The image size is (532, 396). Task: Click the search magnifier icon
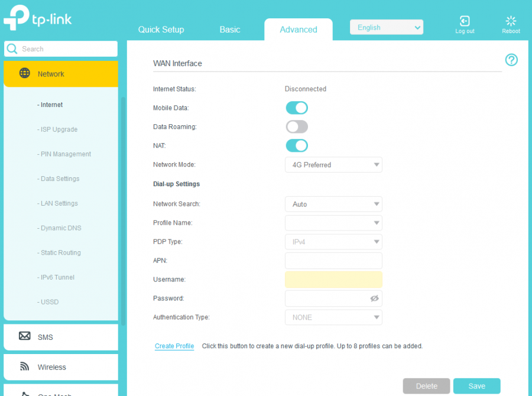pos(12,49)
